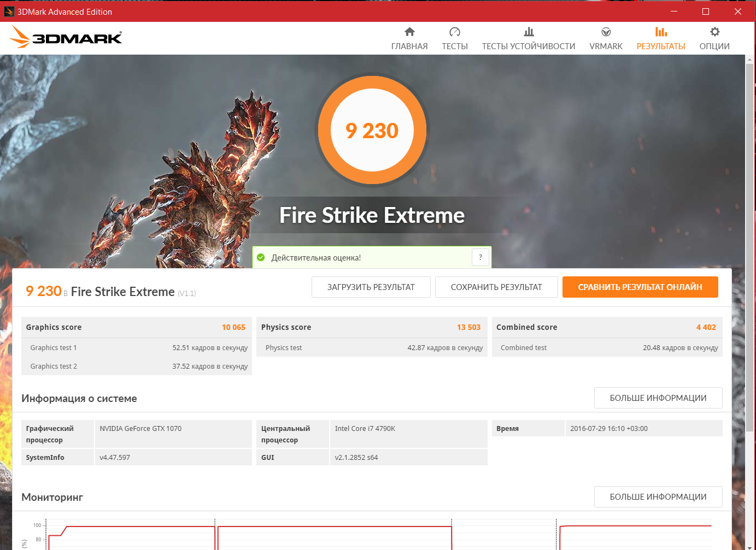The width and height of the screenshot is (756, 550).
Task: Click the Physics score value 13 503
Action: [x=468, y=327]
